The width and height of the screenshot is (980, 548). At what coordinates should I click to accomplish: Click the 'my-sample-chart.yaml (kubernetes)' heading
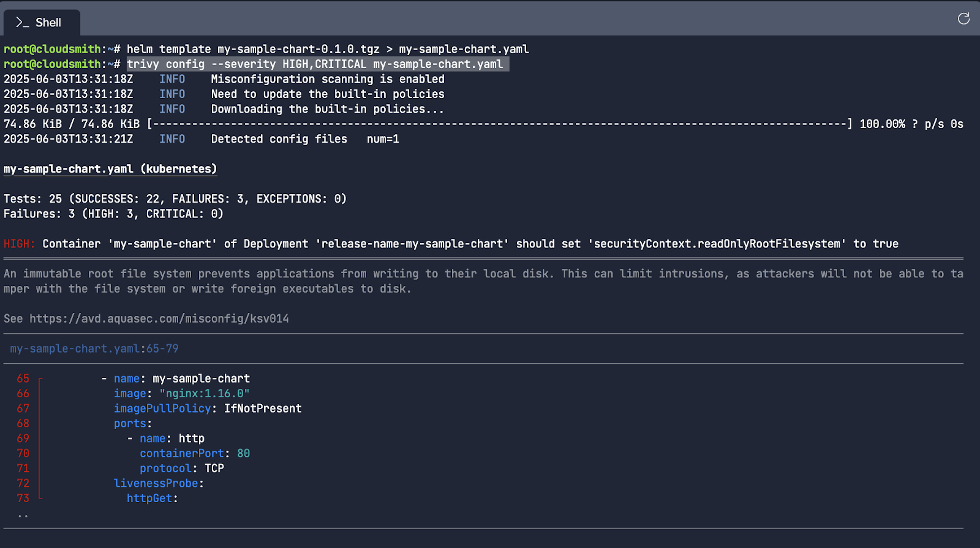(x=110, y=169)
